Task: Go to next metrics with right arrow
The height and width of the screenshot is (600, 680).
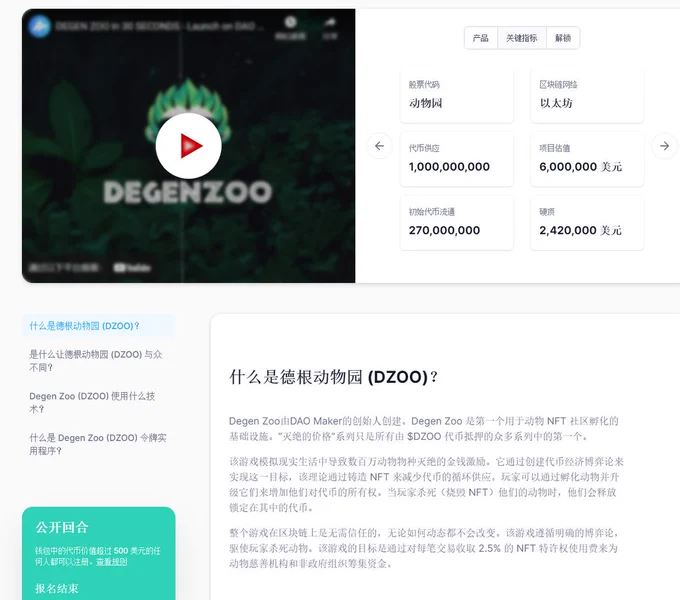Action: tap(664, 146)
